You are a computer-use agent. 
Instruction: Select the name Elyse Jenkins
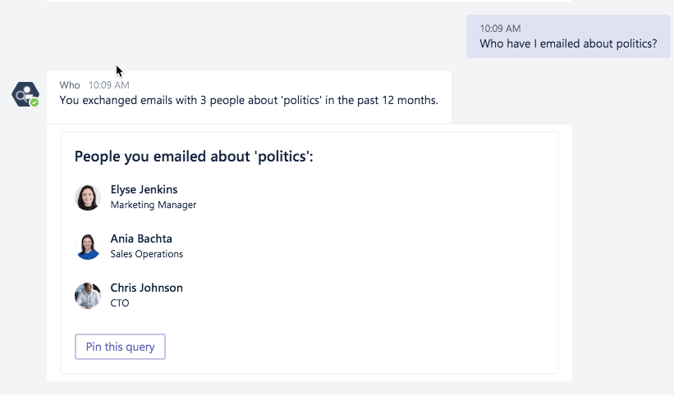pos(144,190)
